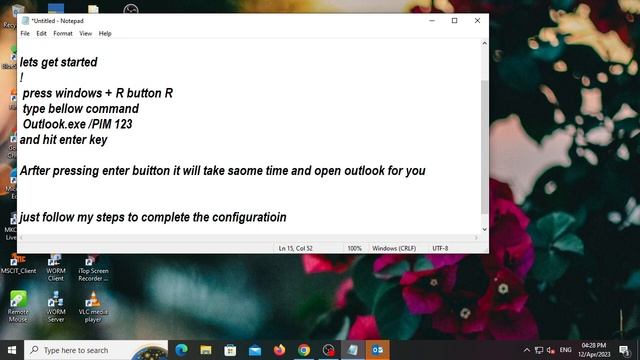
Task: Open the notification center icon
Action: (x=624, y=350)
